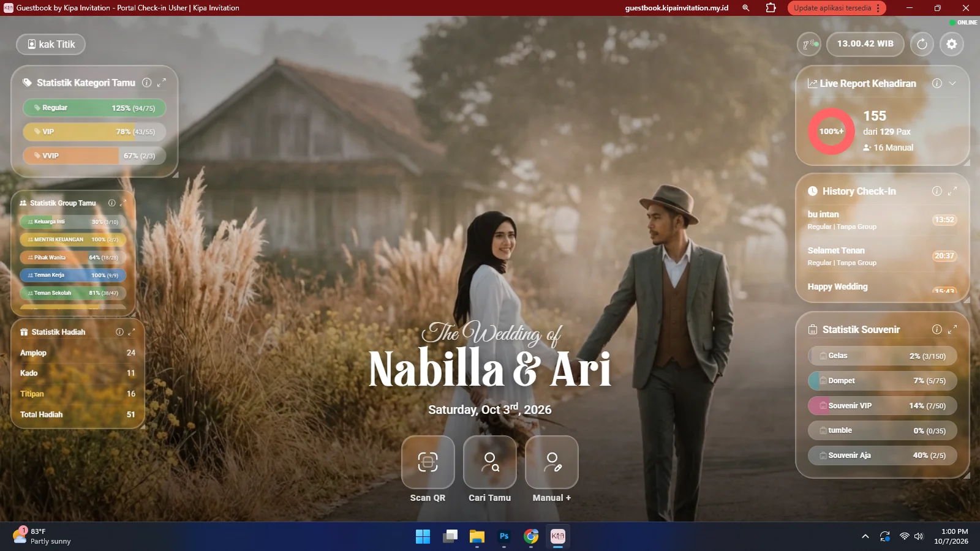Screen dimensions: 980x551
Task: Collapse the Live Report Kehadiran panel
Action: [x=952, y=83]
